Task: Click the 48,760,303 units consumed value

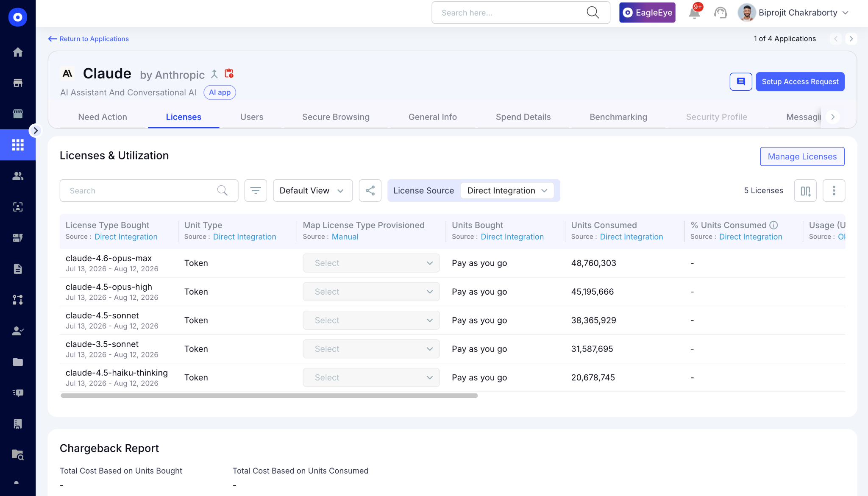Action: click(593, 263)
